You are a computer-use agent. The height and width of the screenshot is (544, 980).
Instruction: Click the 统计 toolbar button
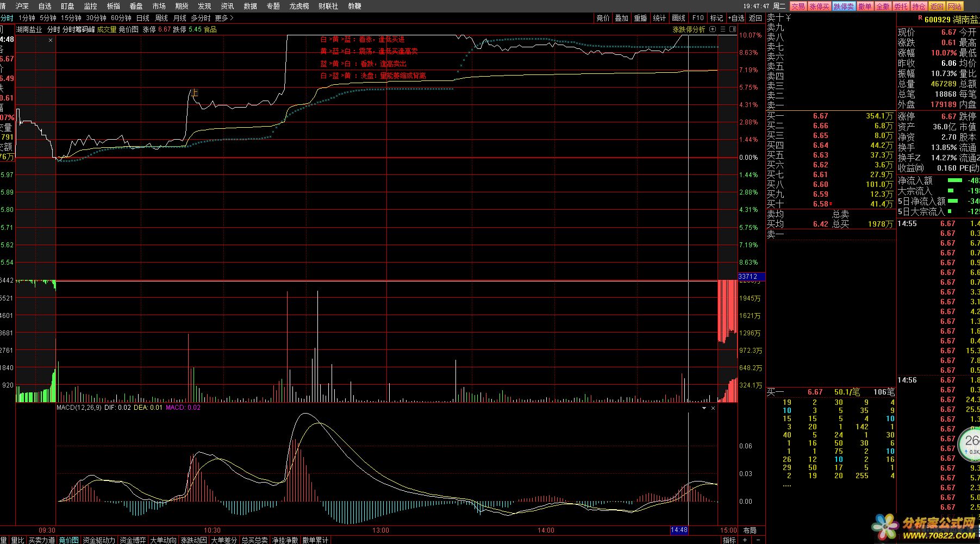(x=660, y=18)
